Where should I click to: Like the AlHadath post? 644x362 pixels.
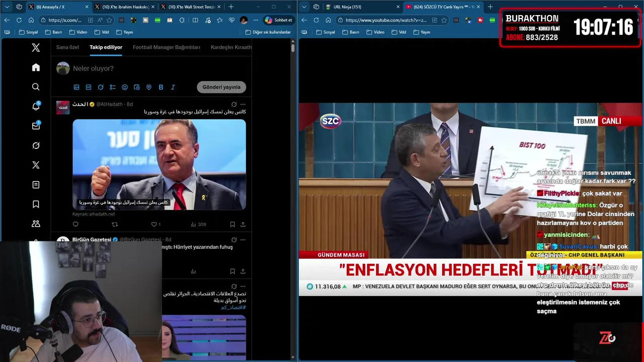coord(154,224)
